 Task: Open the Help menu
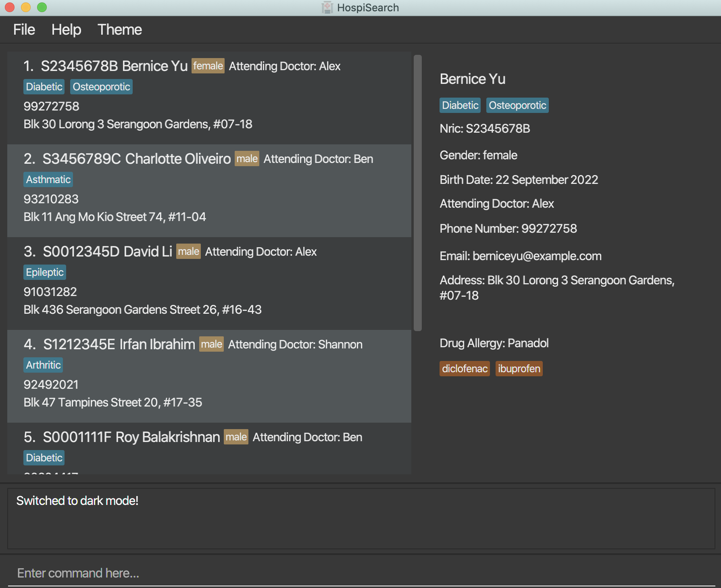click(x=66, y=29)
